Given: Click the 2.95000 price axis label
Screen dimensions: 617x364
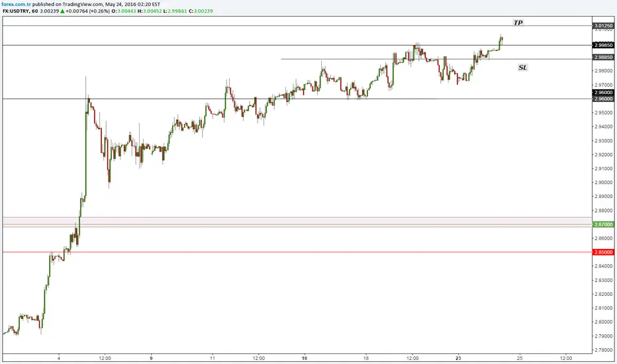Looking at the screenshot, I should (x=603, y=113).
